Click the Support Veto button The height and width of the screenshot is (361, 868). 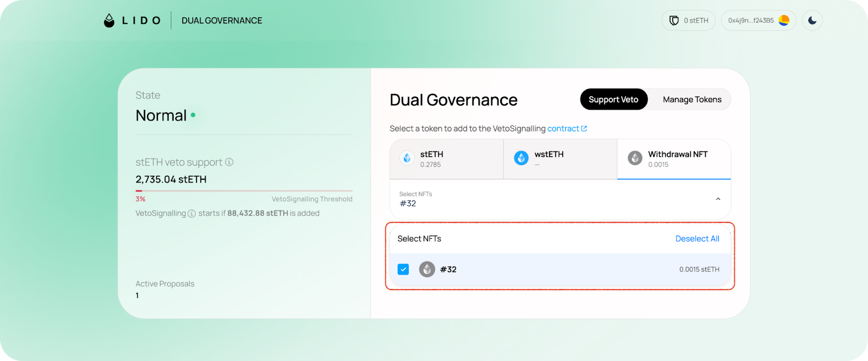point(613,99)
